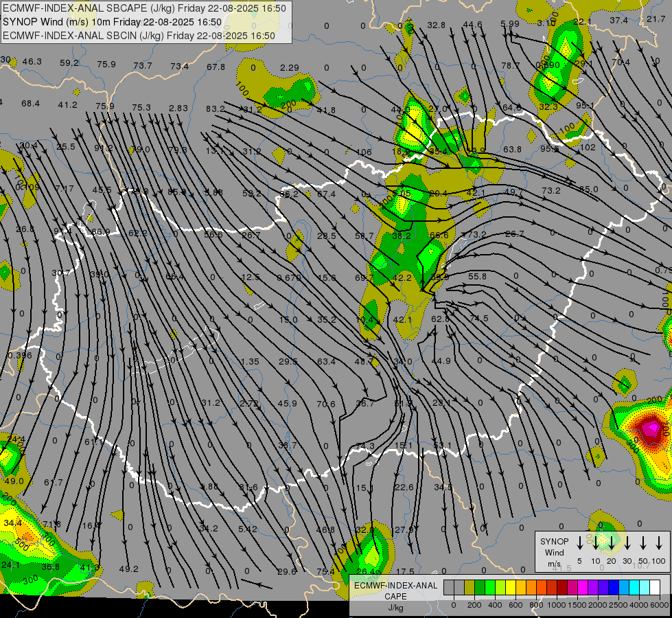Click the '62.6' value on the map
This screenshot has height=618, width=672.
coord(440,319)
